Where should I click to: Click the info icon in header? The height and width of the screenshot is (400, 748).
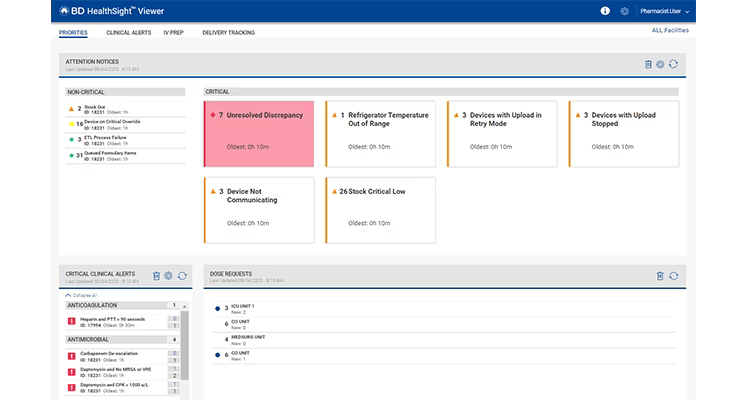(x=605, y=11)
